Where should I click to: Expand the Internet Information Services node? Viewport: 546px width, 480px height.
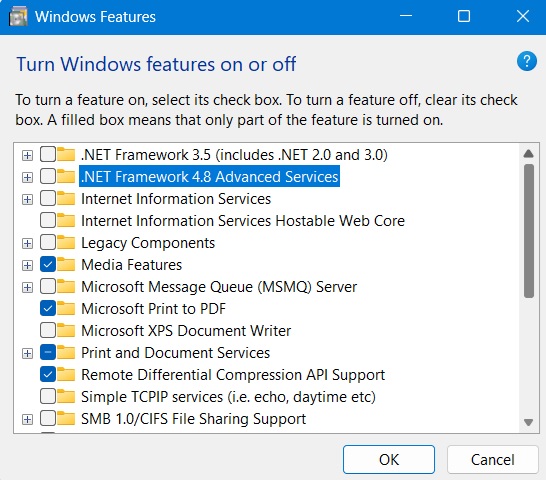point(27,199)
